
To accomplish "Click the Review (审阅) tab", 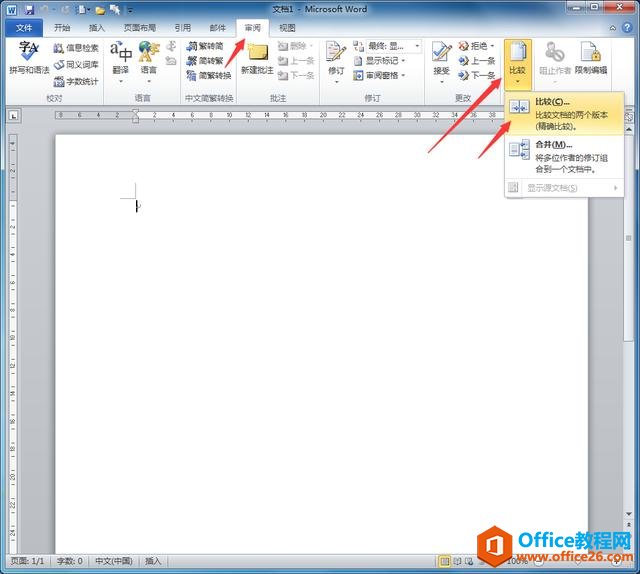I will (x=253, y=28).
